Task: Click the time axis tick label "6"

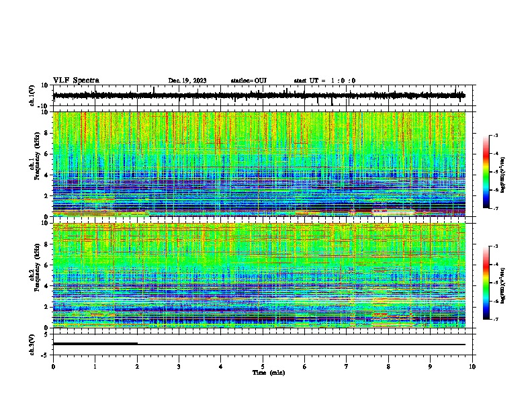Action: coord(305,367)
